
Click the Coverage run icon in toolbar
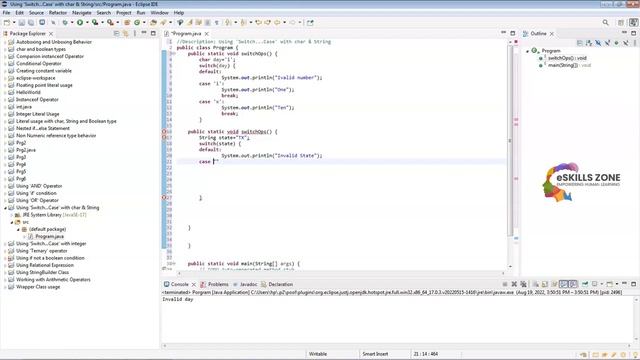point(95,23)
